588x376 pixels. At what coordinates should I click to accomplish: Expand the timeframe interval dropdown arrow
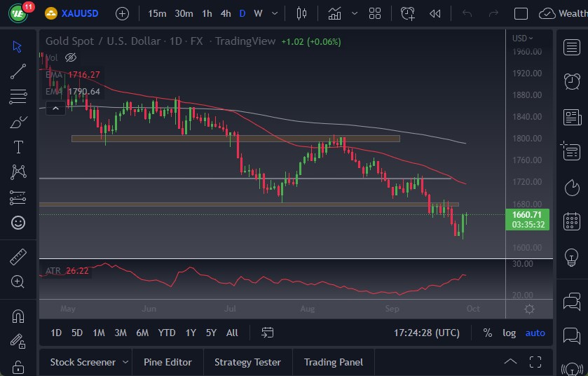click(274, 13)
